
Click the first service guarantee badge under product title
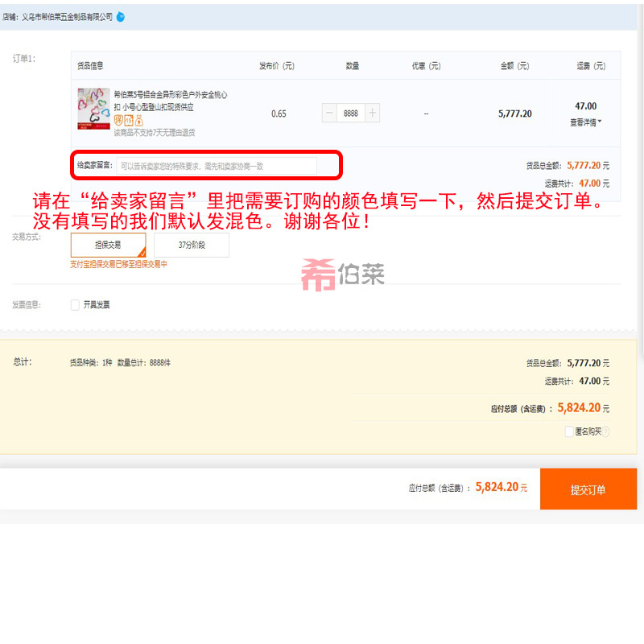119,120
